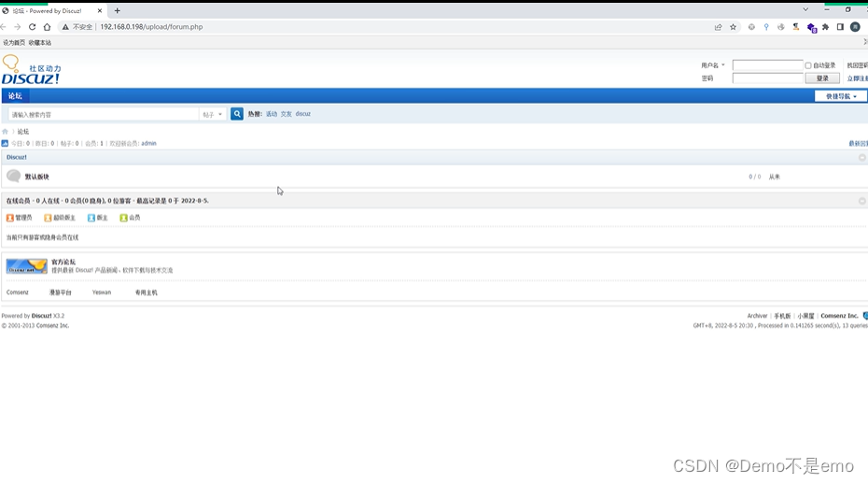
Task: Click the 登录 login button
Action: 822,78
